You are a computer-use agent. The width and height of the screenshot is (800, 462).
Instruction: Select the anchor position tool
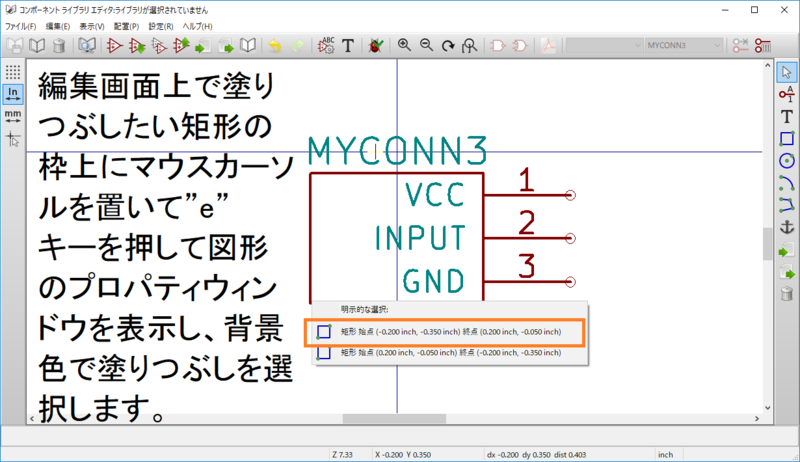(786, 227)
